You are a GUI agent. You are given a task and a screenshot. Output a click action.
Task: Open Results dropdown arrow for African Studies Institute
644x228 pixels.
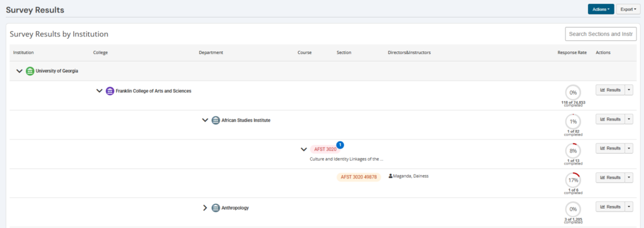[x=629, y=119]
